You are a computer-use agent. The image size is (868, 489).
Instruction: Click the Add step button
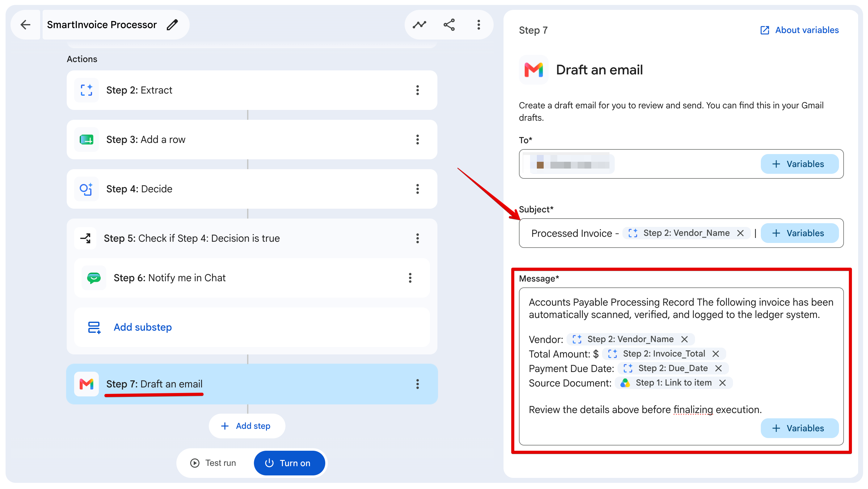(x=246, y=426)
